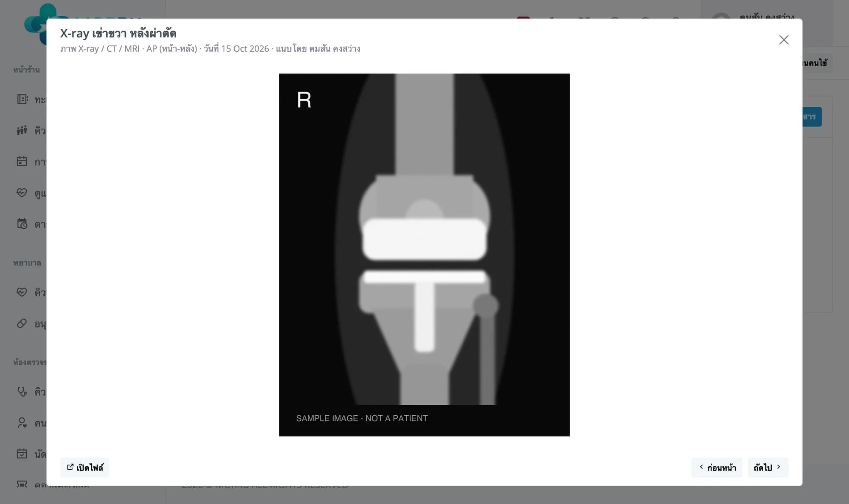Go to next image with ถัดไป

[768, 467]
